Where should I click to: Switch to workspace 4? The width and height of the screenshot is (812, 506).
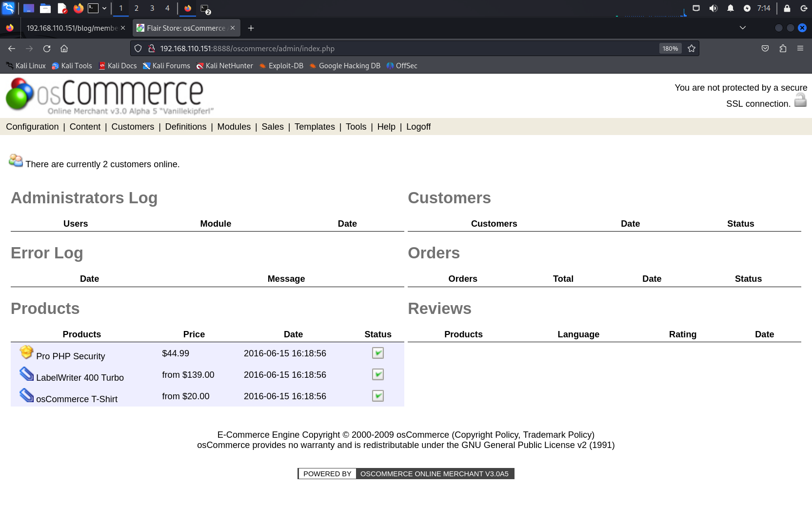click(x=167, y=8)
